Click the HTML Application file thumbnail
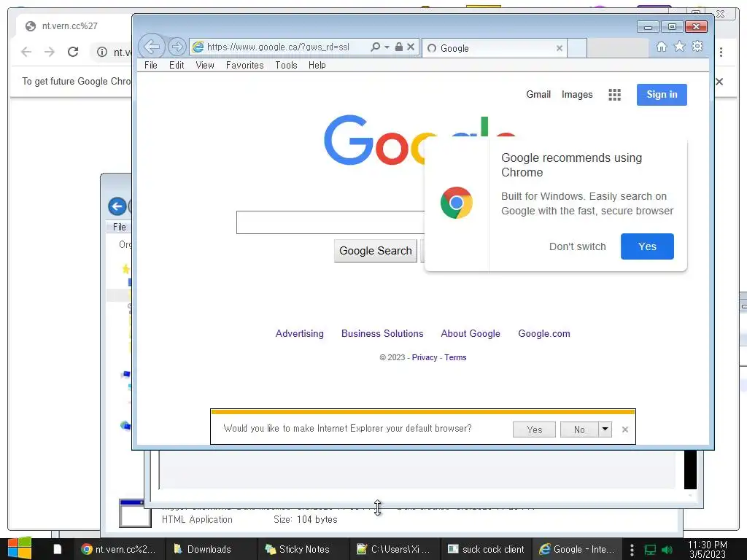Screen dimensions: 747x560 (135, 513)
